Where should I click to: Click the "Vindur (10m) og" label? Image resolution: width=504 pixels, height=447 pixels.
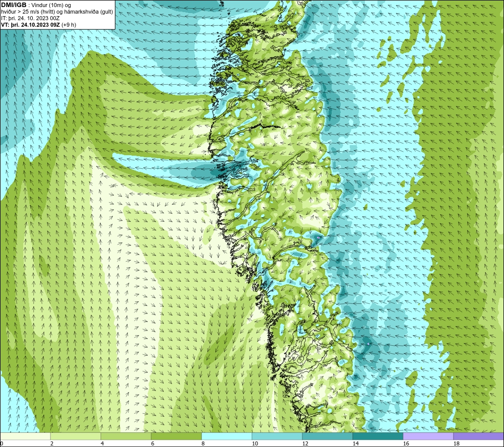click(x=51, y=6)
